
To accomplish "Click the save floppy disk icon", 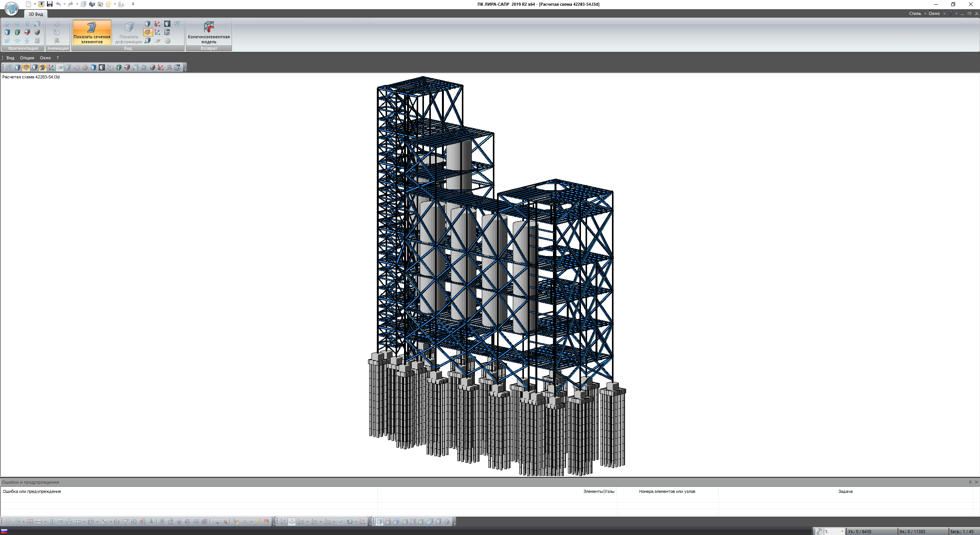I will (49, 4).
